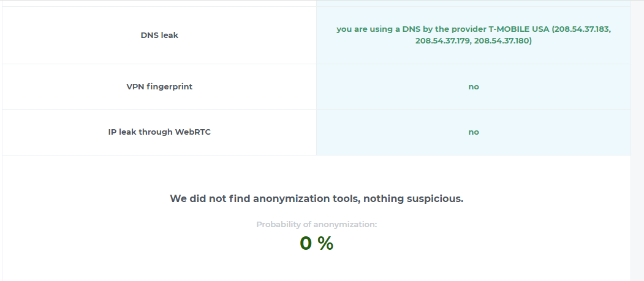The width and height of the screenshot is (644, 281).
Task: Click the "We did not find anonymization tools" message
Action: pyautogui.click(x=316, y=198)
